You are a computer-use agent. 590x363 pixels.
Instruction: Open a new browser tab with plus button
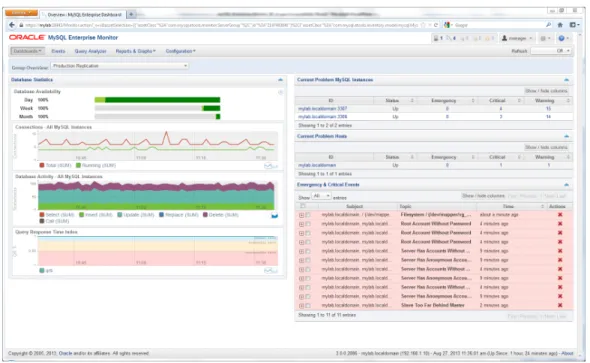click(131, 14)
